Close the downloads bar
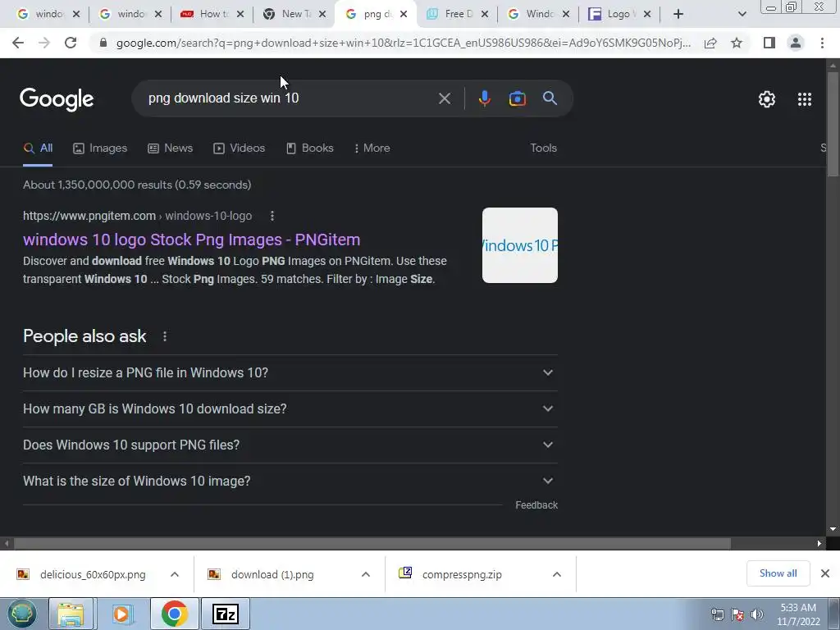The image size is (840, 630). (x=825, y=573)
